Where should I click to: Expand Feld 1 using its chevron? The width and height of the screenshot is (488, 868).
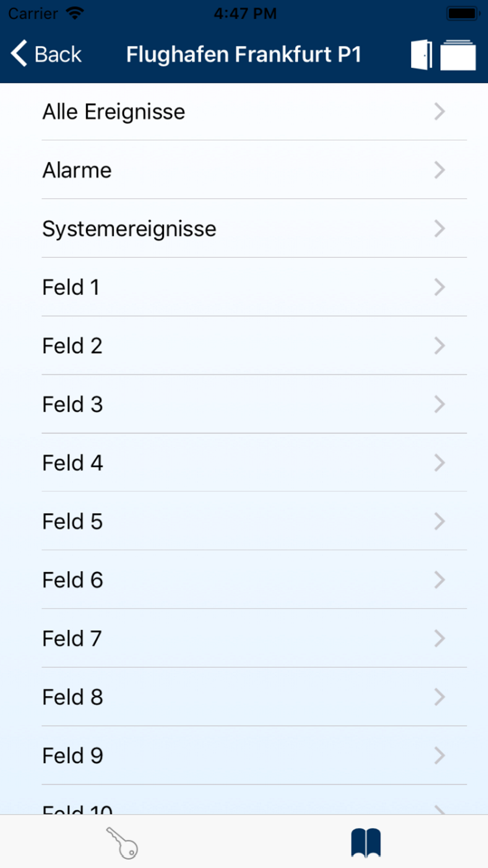(x=439, y=287)
